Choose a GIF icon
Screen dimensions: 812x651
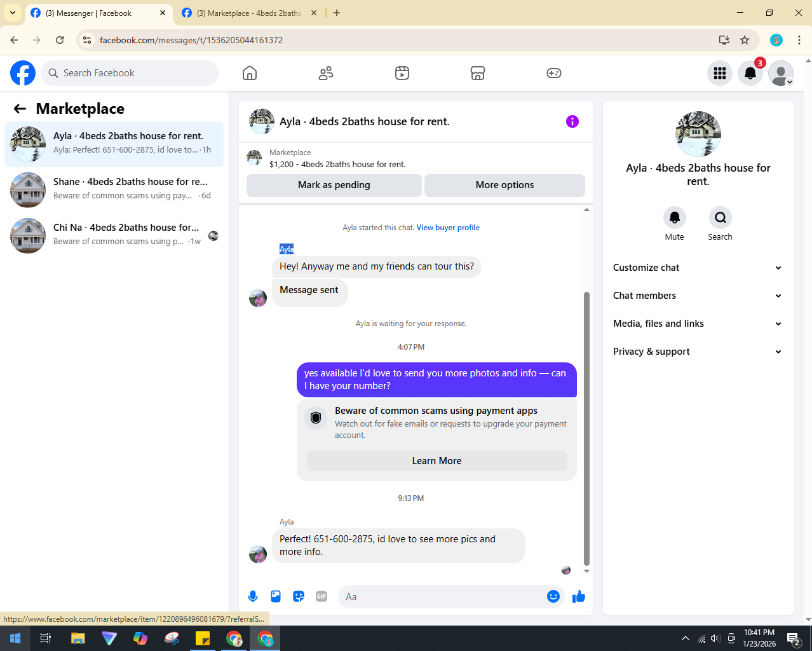tap(321, 596)
